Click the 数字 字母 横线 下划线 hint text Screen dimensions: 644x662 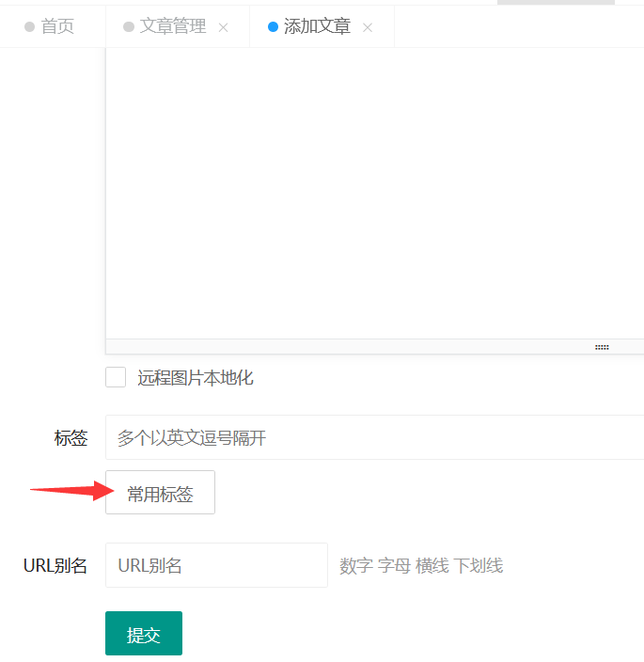(x=421, y=566)
